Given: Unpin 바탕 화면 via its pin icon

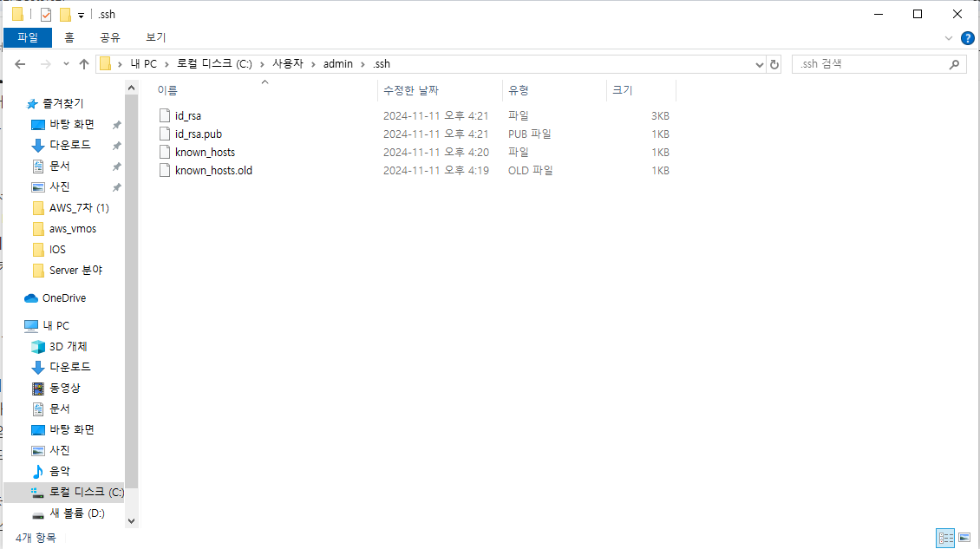Looking at the screenshot, I should pos(116,125).
